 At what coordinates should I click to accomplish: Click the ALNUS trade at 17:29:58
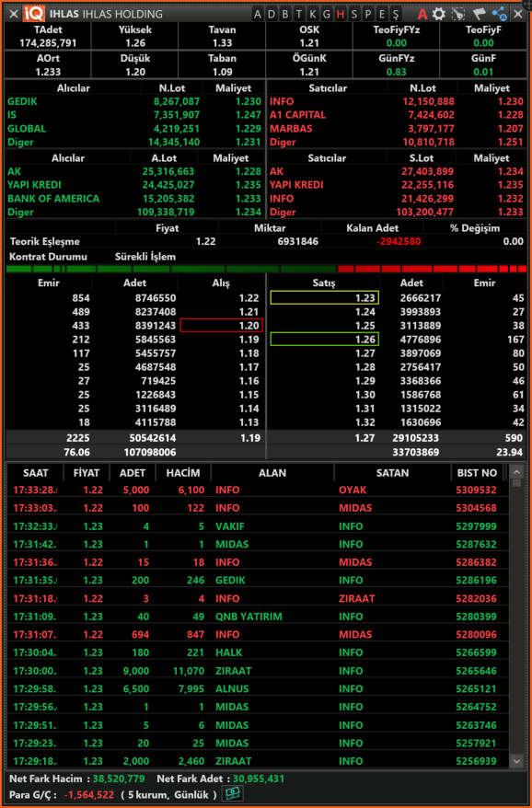[258, 689]
